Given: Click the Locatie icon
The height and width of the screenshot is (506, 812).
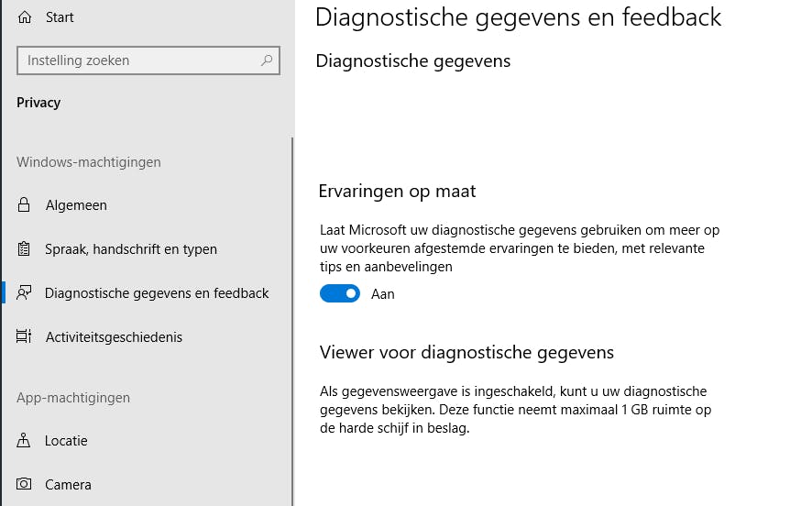Looking at the screenshot, I should 25,441.
